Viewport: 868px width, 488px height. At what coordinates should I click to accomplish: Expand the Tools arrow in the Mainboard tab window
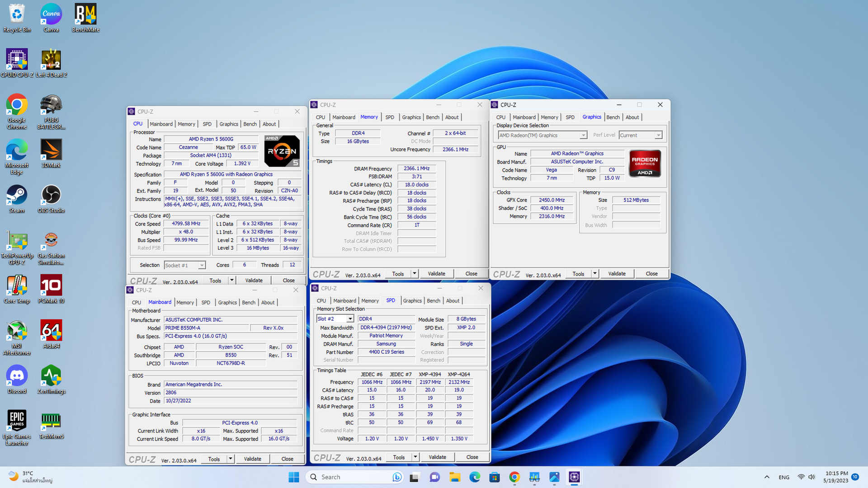(230, 459)
